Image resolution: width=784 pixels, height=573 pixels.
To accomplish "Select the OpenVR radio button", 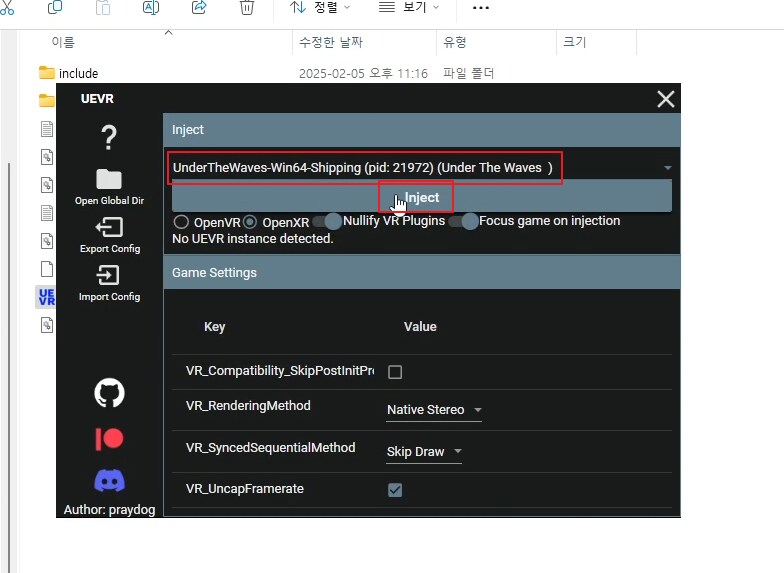I will click(181, 222).
